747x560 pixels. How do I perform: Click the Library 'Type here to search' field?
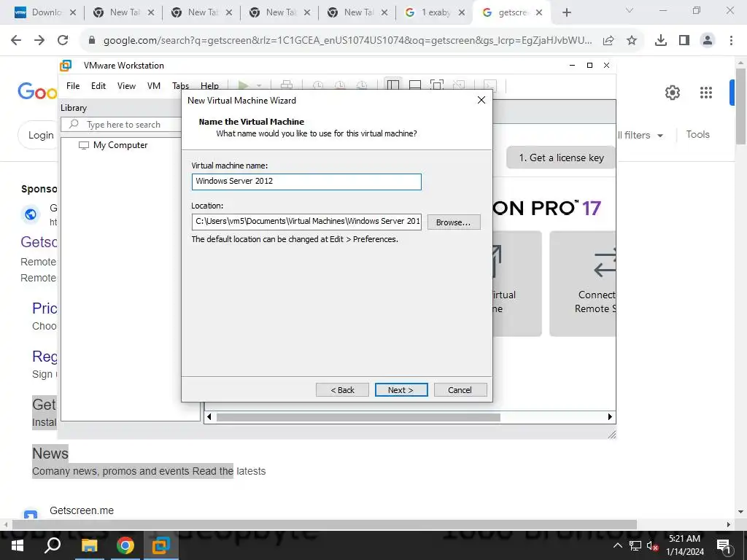pyautogui.click(x=122, y=125)
